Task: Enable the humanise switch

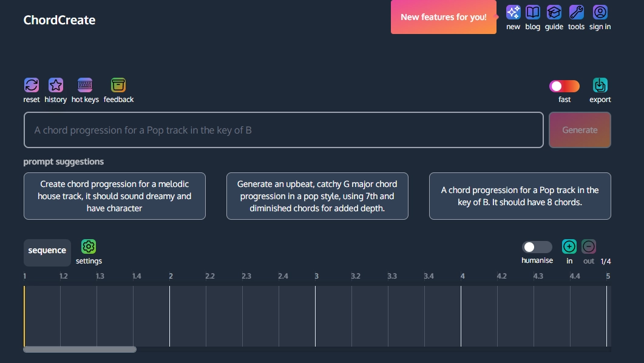Action: point(537,246)
